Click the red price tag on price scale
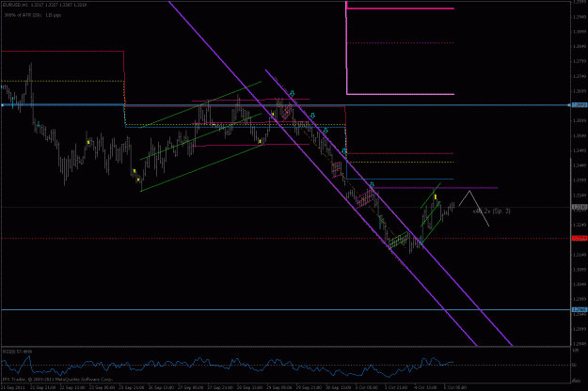 (x=580, y=238)
